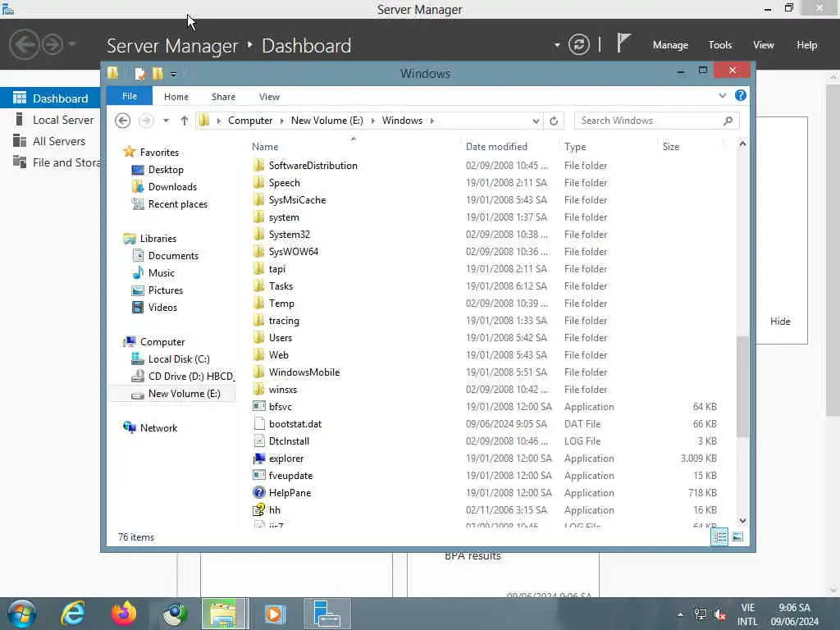
Task: Select the hh application file
Action: pyautogui.click(x=274, y=510)
